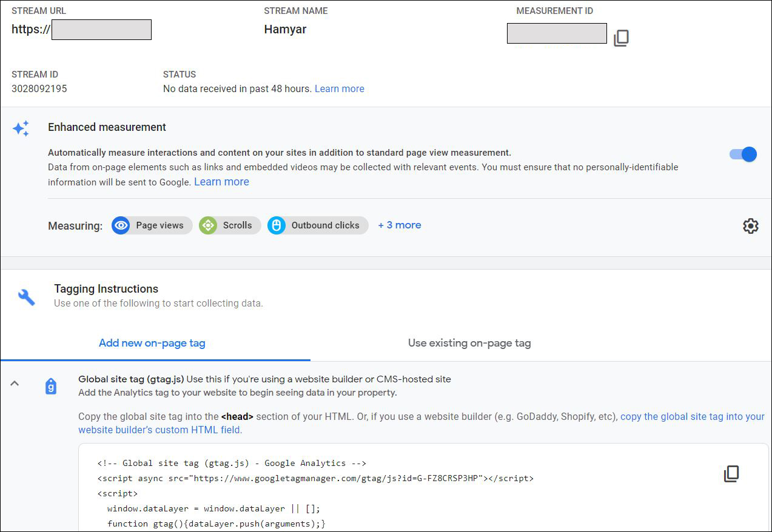Open Learn more link in Enhanced measurement
The image size is (772, 532).
(221, 182)
